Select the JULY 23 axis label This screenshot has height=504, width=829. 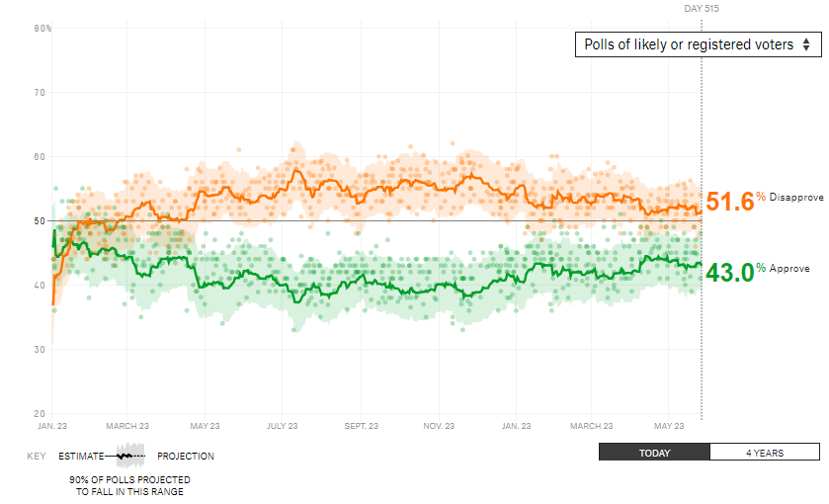click(x=283, y=426)
